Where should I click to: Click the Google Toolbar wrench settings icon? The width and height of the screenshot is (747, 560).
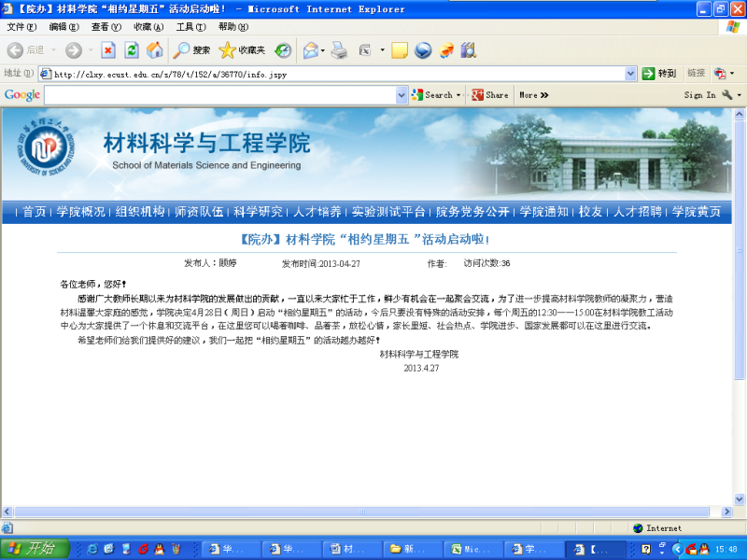(x=727, y=95)
